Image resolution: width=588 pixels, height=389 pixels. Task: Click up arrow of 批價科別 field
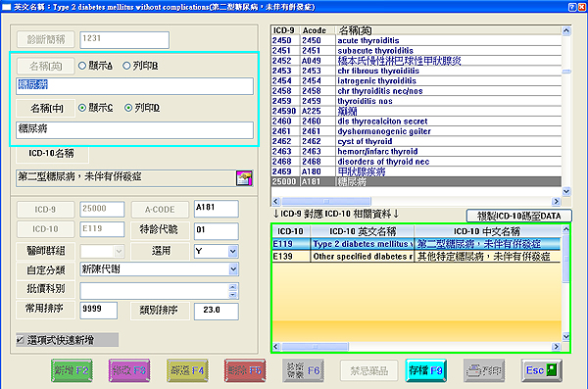[x=233, y=287]
